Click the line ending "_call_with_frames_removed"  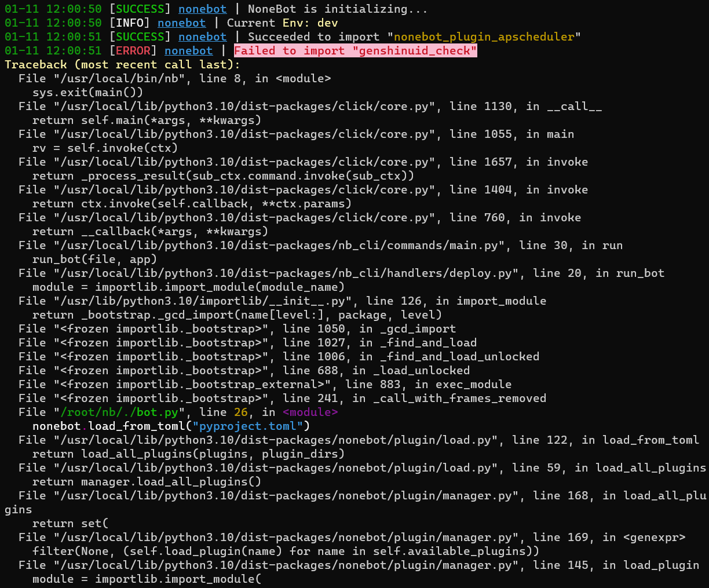click(282, 398)
